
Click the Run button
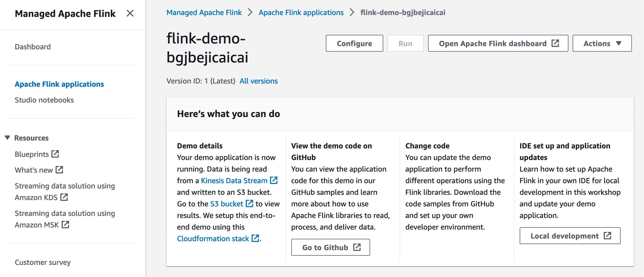(405, 43)
